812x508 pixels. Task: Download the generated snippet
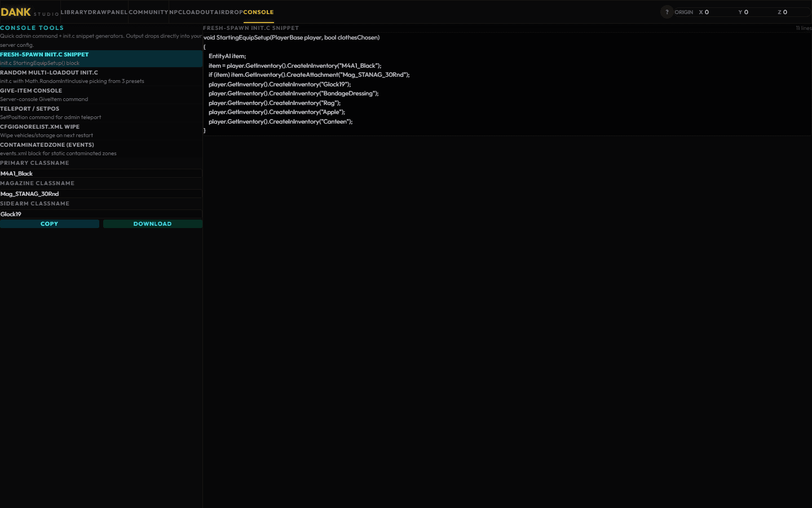click(x=152, y=224)
